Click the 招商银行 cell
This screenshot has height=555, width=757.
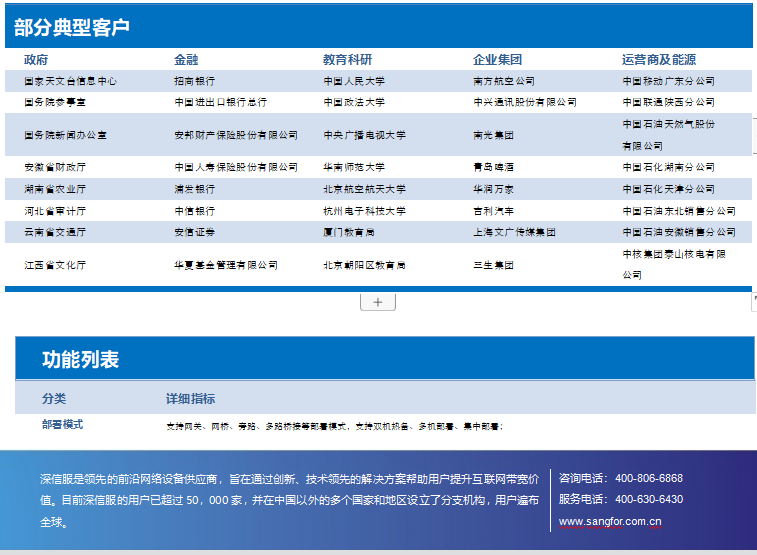pos(195,81)
